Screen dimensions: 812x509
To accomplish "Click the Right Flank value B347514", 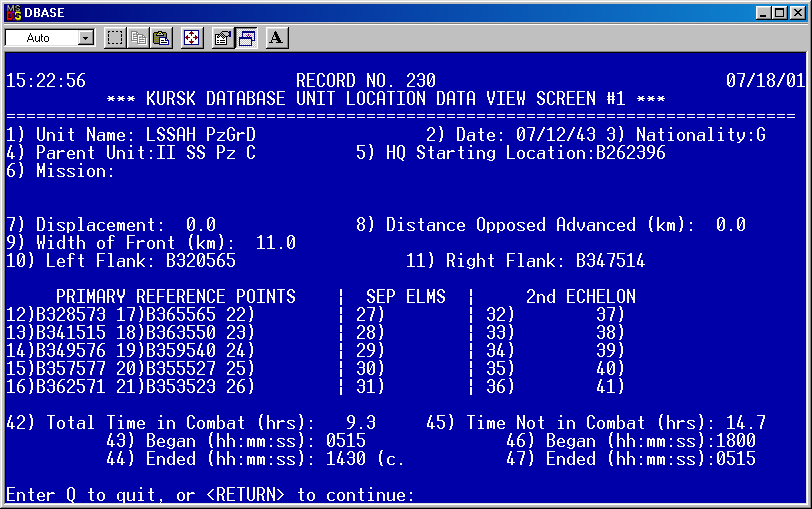I will [610, 261].
